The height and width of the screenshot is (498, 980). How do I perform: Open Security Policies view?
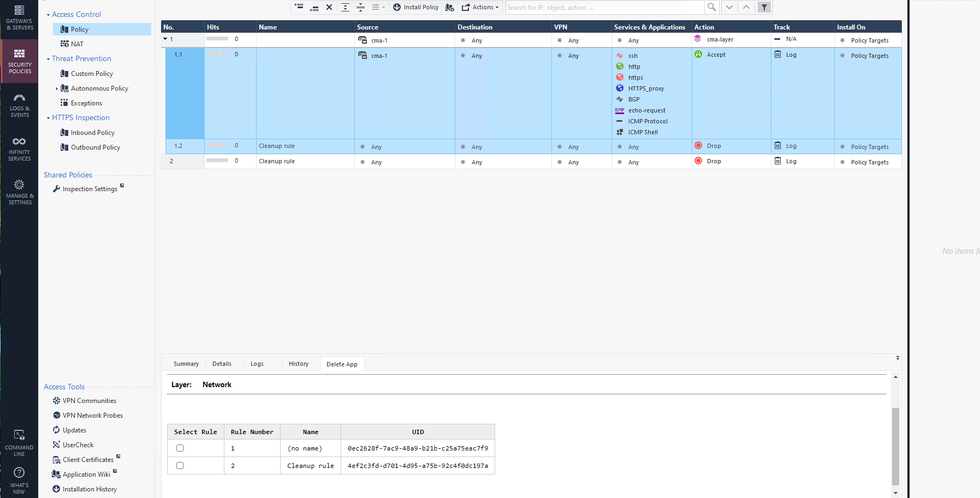click(x=19, y=61)
